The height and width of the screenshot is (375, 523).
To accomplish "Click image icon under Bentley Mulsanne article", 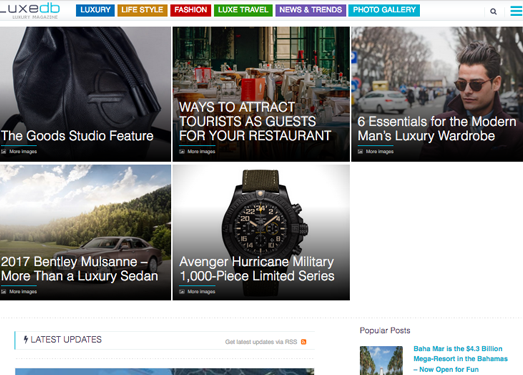I will click(x=4, y=292).
